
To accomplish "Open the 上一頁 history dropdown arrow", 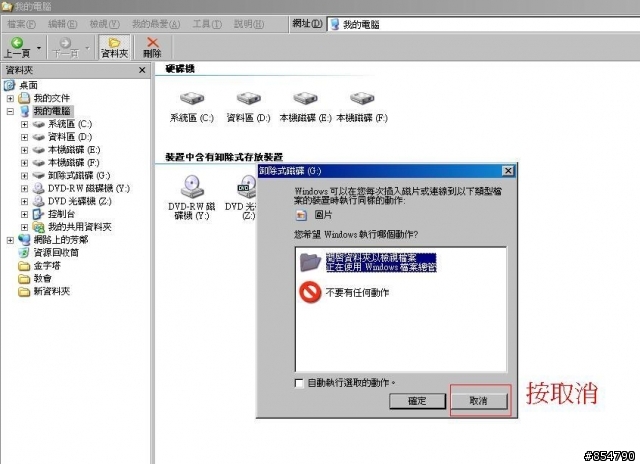I will click(39, 48).
